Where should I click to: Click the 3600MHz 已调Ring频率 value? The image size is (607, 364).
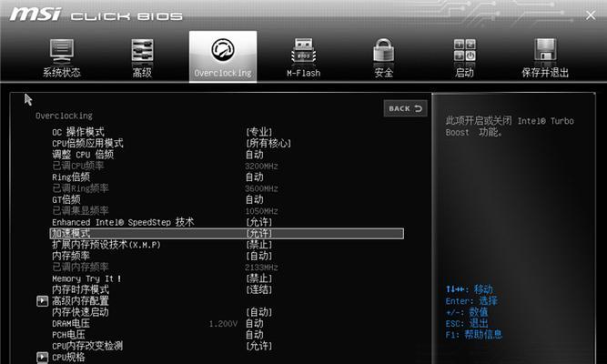coord(261,188)
